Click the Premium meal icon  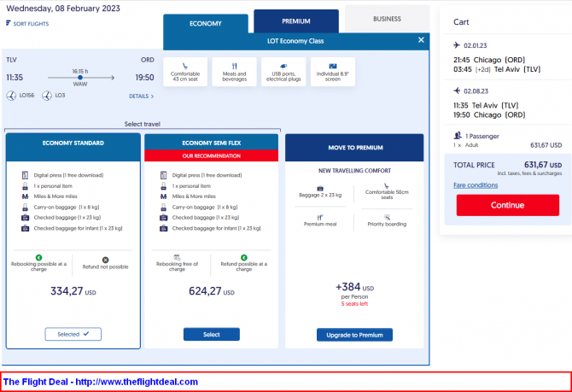[320, 217]
